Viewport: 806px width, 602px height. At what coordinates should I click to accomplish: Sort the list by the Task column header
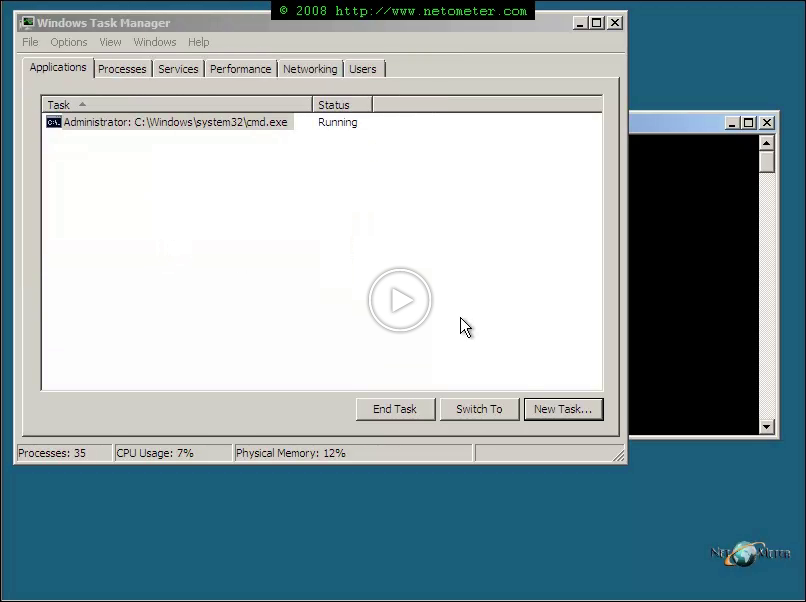(x=177, y=105)
